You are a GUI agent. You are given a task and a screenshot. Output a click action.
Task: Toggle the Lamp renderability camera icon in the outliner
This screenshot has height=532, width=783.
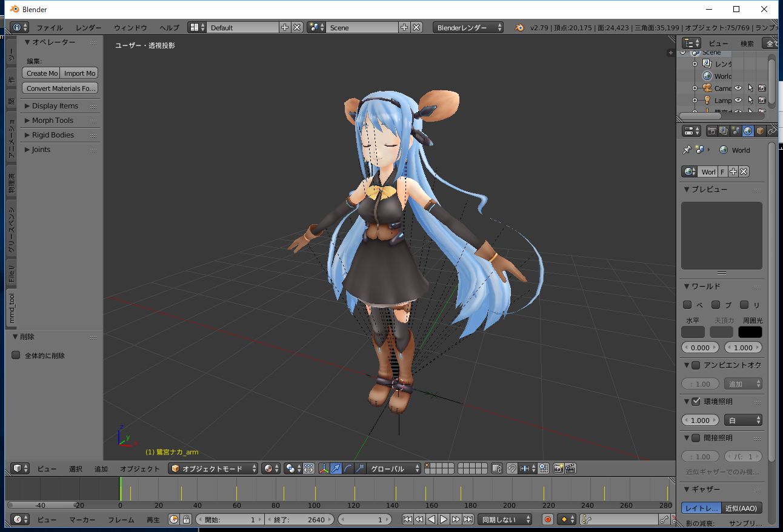[x=762, y=100]
